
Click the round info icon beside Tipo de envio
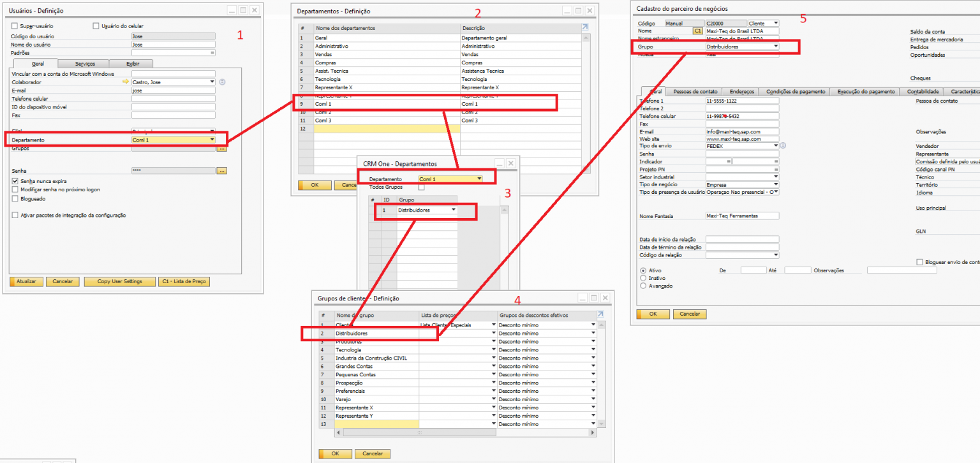pyautogui.click(x=783, y=145)
